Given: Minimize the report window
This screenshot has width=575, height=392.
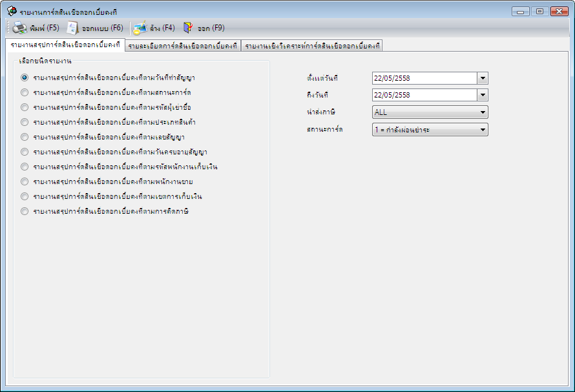Looking at the screenshot, I should coord(520,12).
